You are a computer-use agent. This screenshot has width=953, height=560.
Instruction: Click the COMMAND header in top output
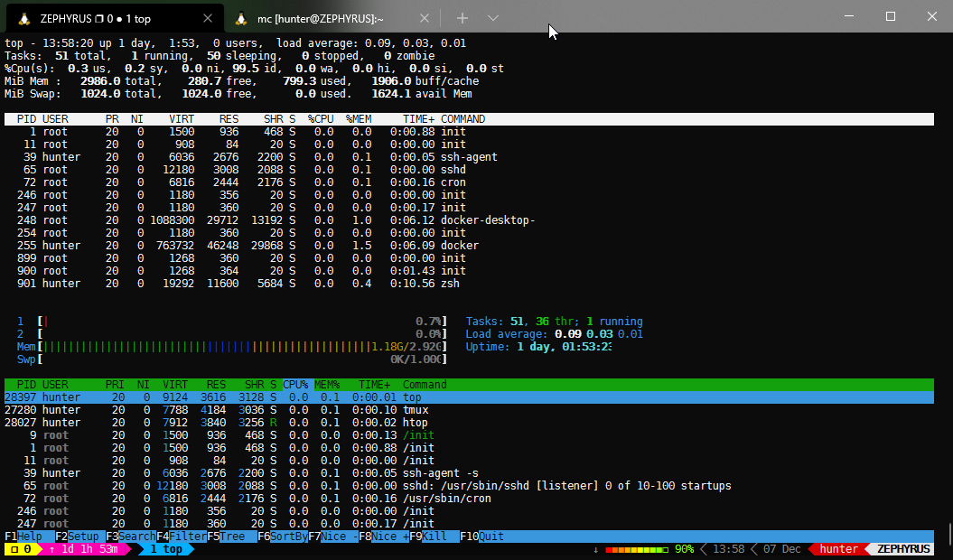(x=463, y=119)
